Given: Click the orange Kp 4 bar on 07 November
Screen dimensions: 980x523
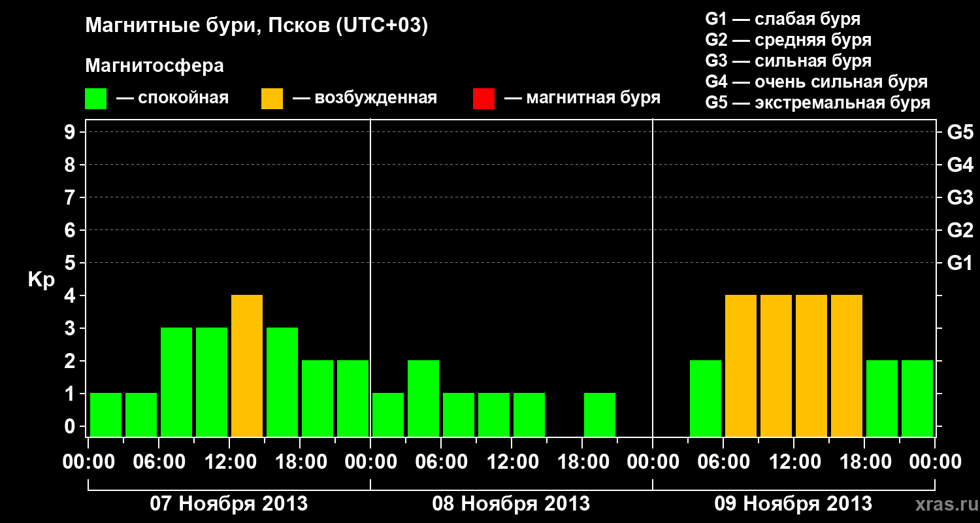Looking at the screenshot, I should [x=247, y=365].
